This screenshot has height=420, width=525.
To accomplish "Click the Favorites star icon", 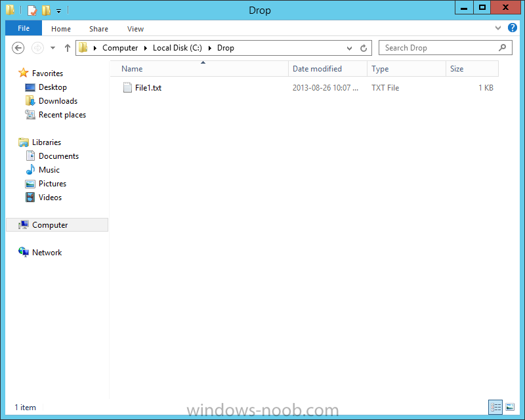I will click(x=24, y=73).
